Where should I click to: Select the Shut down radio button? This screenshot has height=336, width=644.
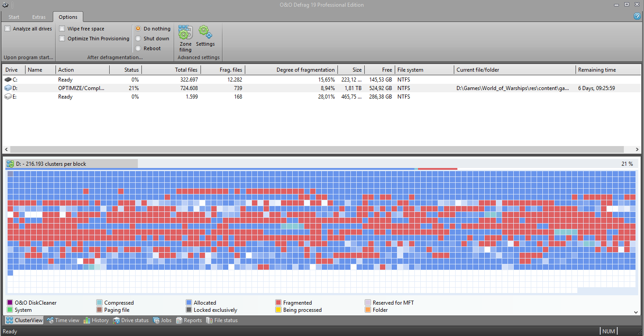138,39
